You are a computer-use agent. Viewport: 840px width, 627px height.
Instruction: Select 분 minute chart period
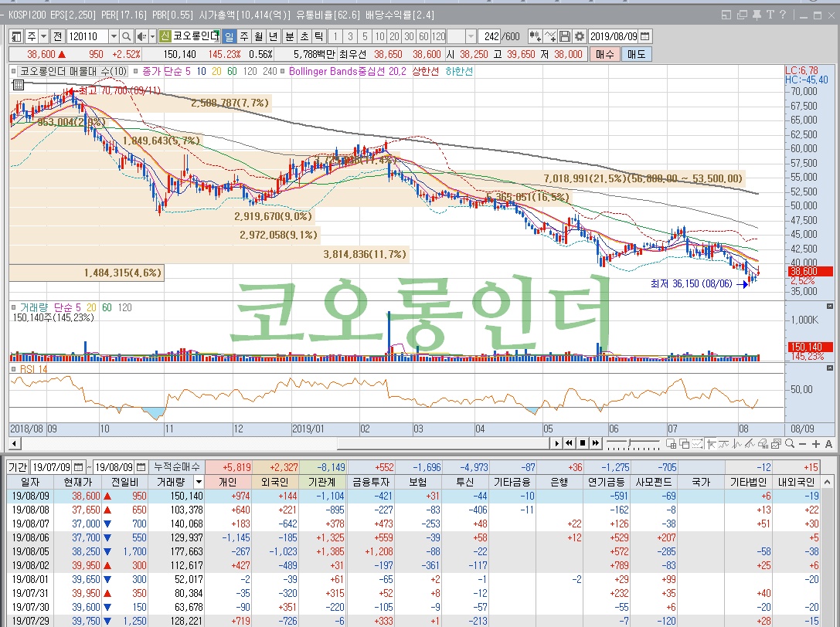tap(289, 36)
